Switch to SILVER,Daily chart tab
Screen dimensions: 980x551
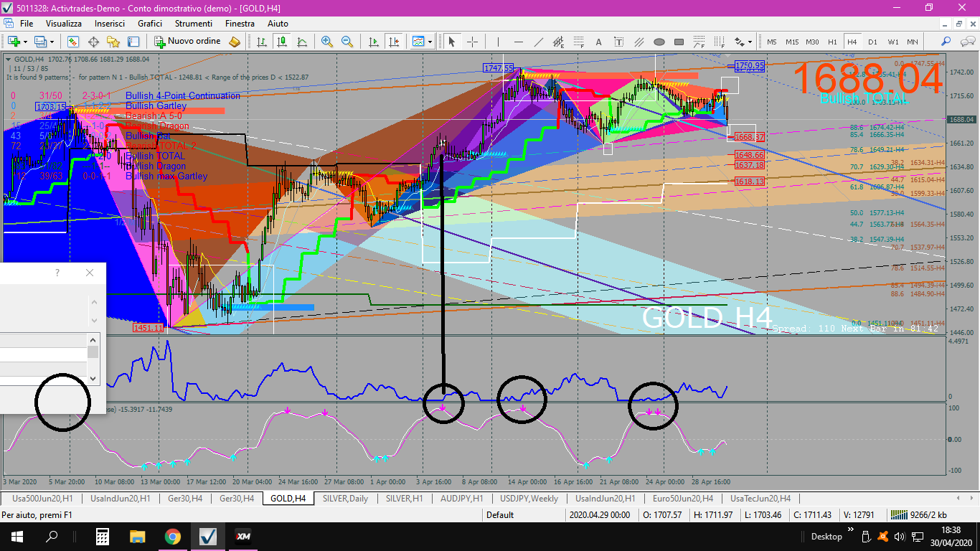(x=346, y=499)
